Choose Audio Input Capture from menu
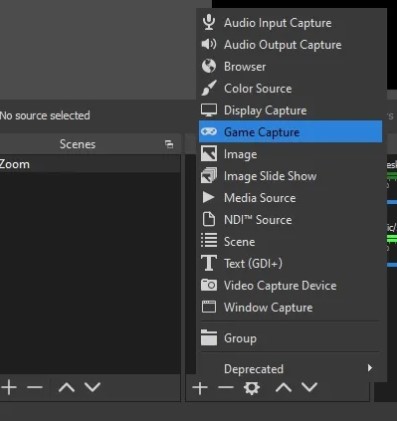The image size is (397, 421). tap(290, 23)
